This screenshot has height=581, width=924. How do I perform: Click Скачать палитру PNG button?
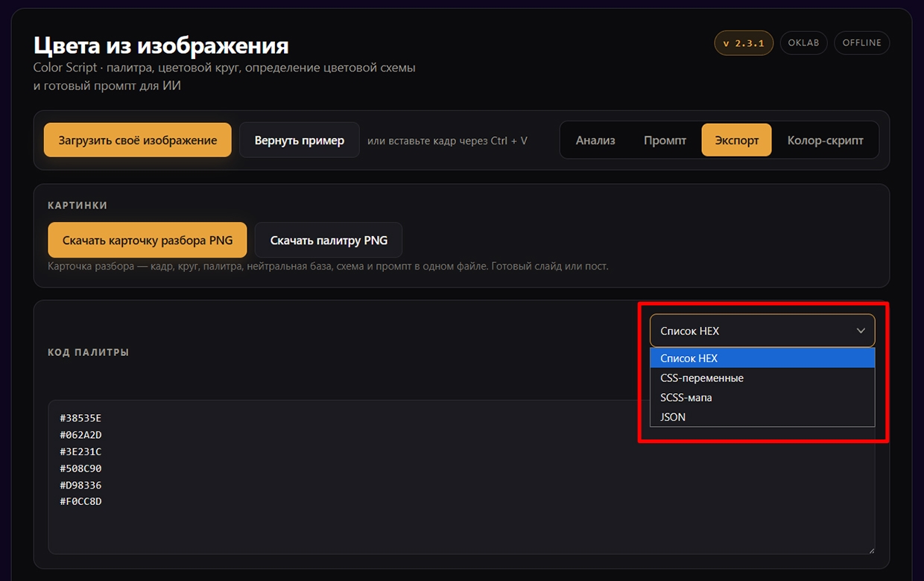click(x=329, y=240)
